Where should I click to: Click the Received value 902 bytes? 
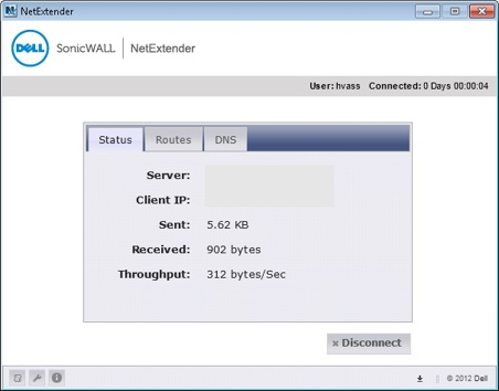(x=234, y=250)
